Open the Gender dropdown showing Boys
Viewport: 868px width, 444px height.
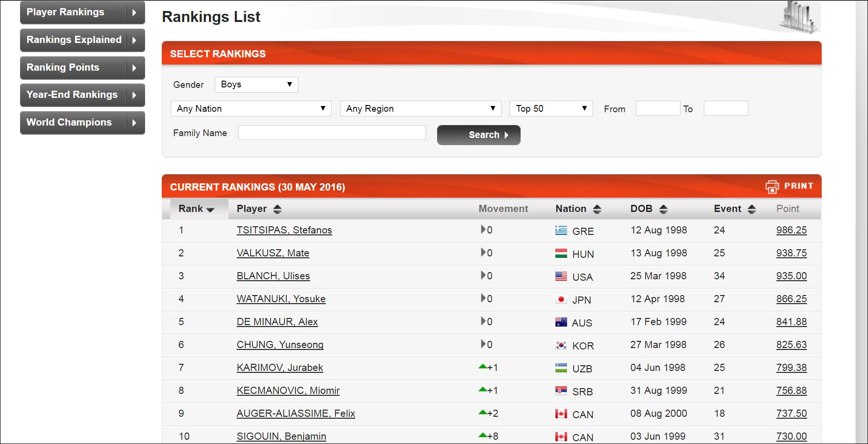click(256, 85)
